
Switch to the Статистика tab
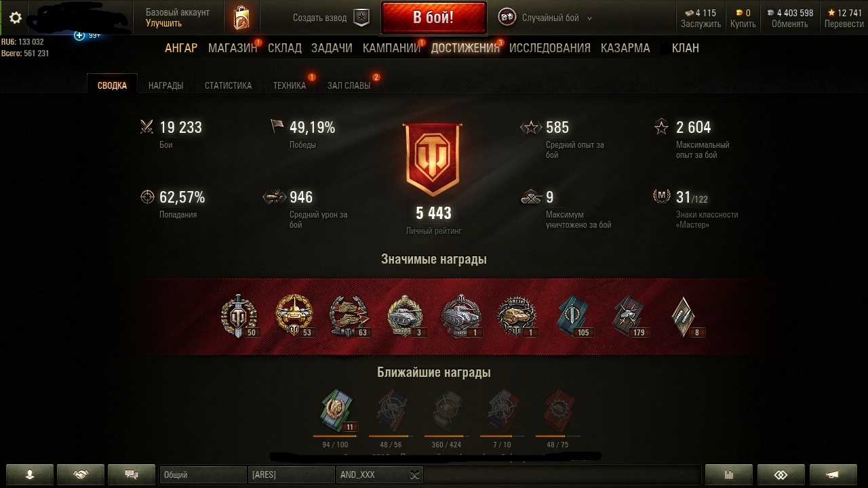(228, 85)
